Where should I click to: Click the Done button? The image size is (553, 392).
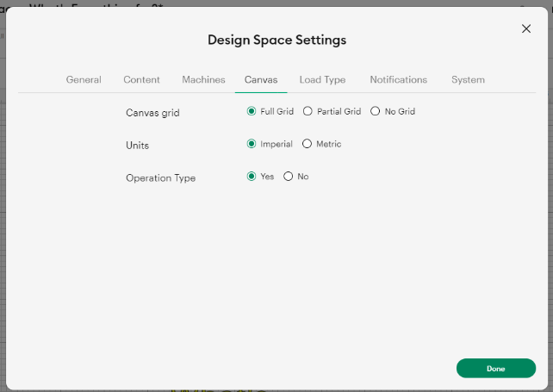496,369
